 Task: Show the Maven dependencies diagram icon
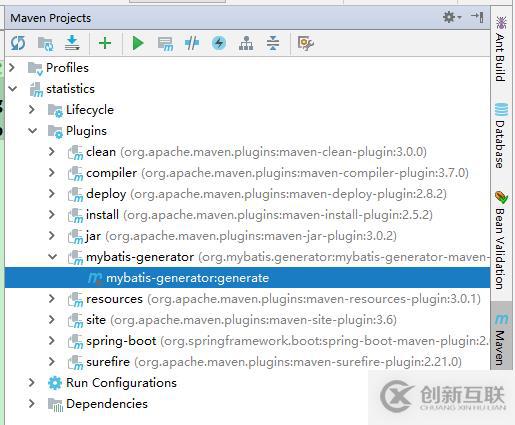246,43
